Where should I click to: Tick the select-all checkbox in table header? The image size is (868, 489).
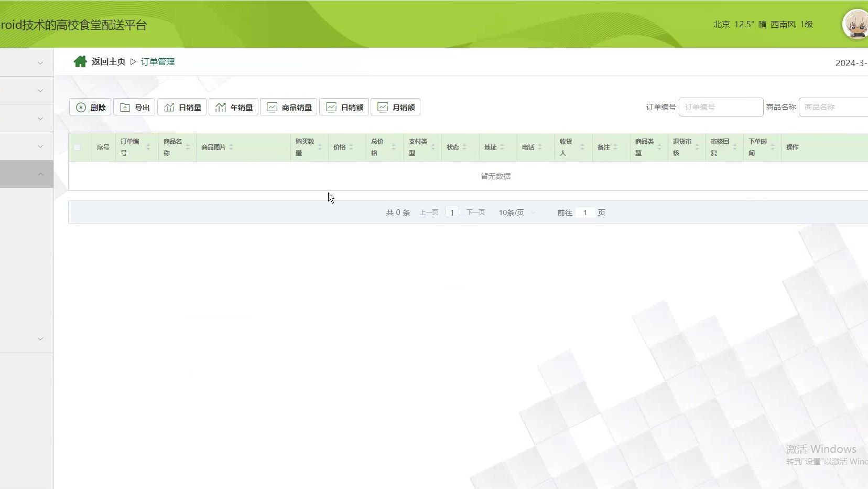point(77,147)
